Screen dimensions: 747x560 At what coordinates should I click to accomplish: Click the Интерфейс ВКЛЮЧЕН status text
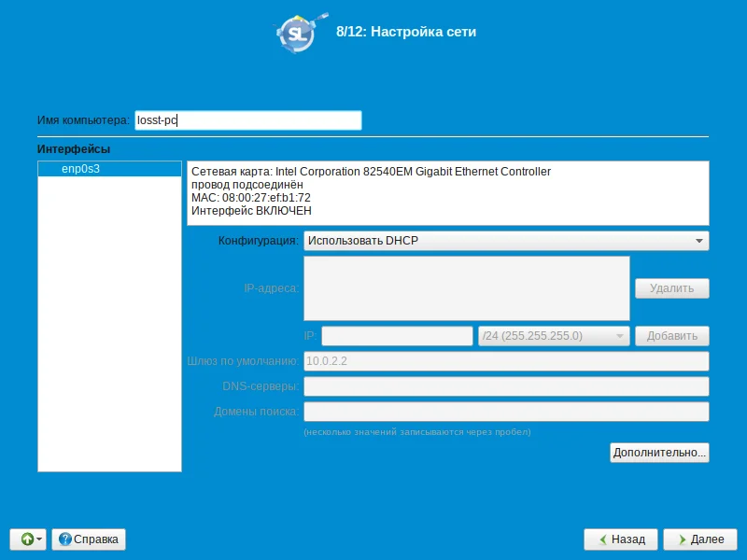click(x=251, y=211)
